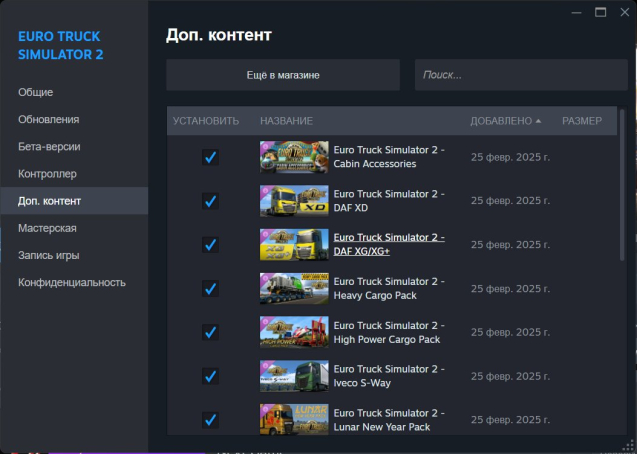Open Euro Truck Simulator 2 - Cabin Accessories link

[x=389, y=157]
